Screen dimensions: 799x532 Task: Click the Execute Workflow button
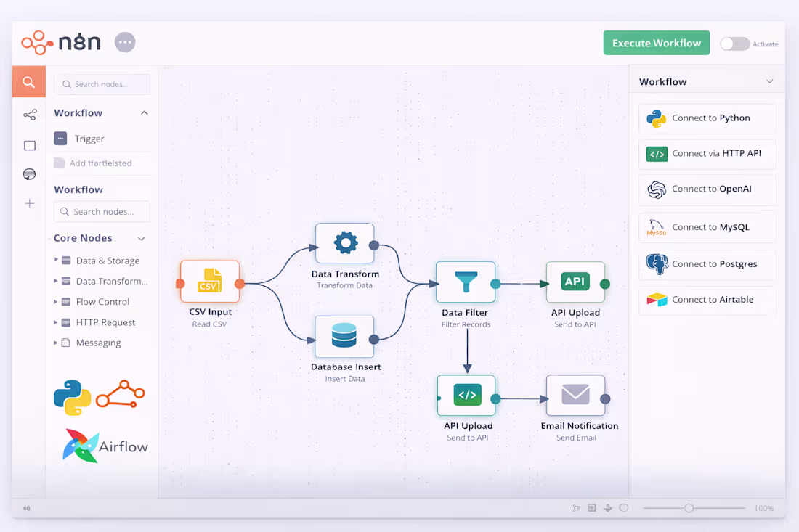656,43
